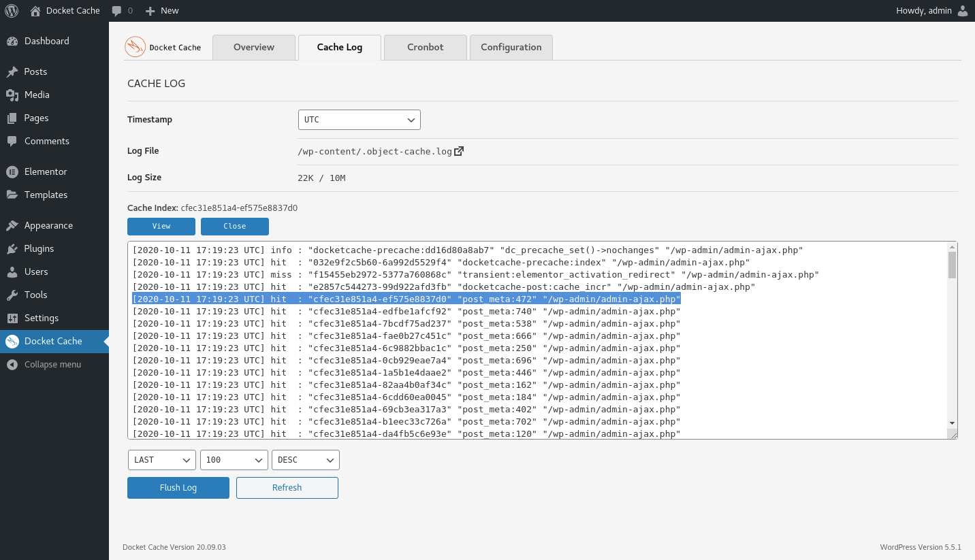Click the comment bubble in the admin bar
The height and width of the screenshot is (560, 975).
(x=116, y=10)
